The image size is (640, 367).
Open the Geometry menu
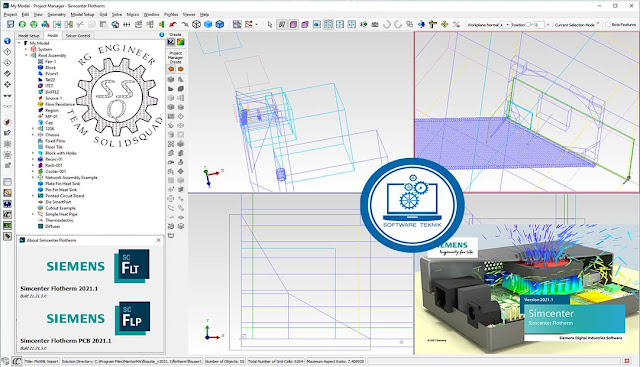[56, 14]
